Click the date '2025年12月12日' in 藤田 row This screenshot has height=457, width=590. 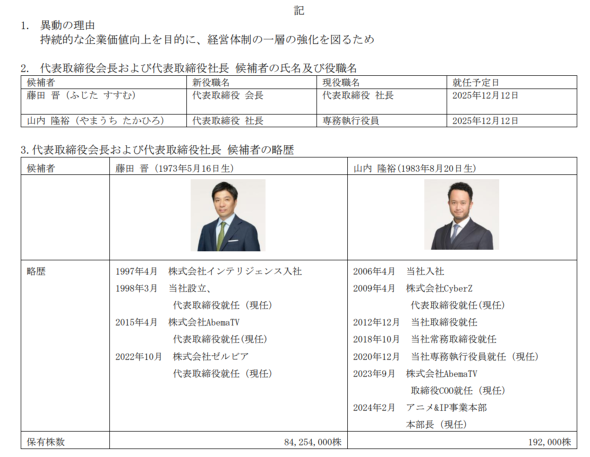(x=485, y=96)
